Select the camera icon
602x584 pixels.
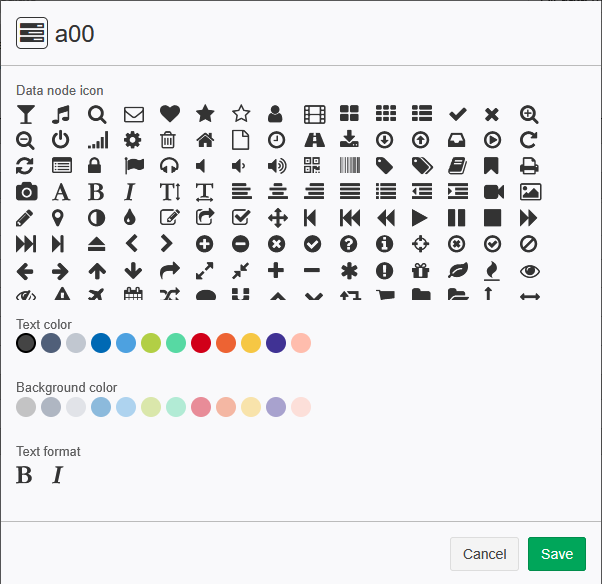pos(26,192)
